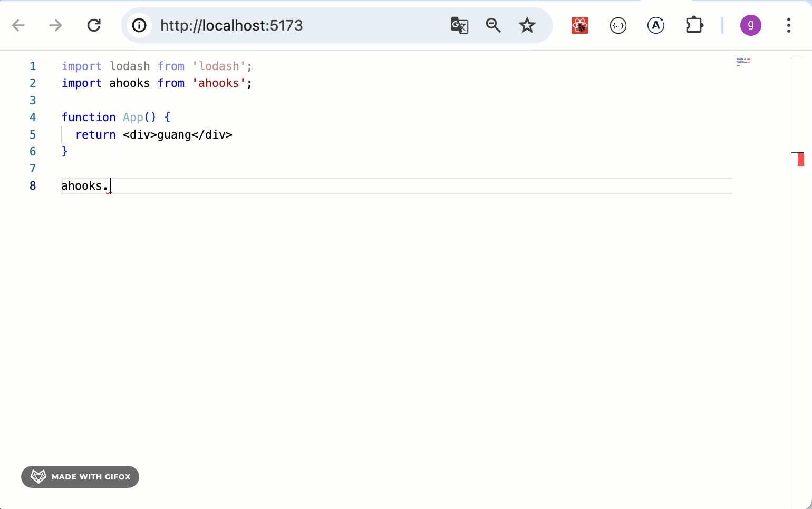Click line number 1 in the gutter
812x509 pixels.
pyautogui.click(x=33, y=66)
